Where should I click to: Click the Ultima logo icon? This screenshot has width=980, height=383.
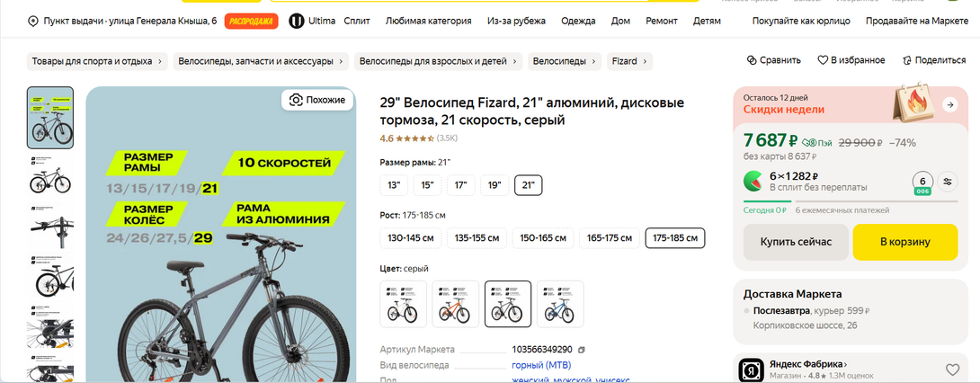pyautogui.click(x=296, y=21)
